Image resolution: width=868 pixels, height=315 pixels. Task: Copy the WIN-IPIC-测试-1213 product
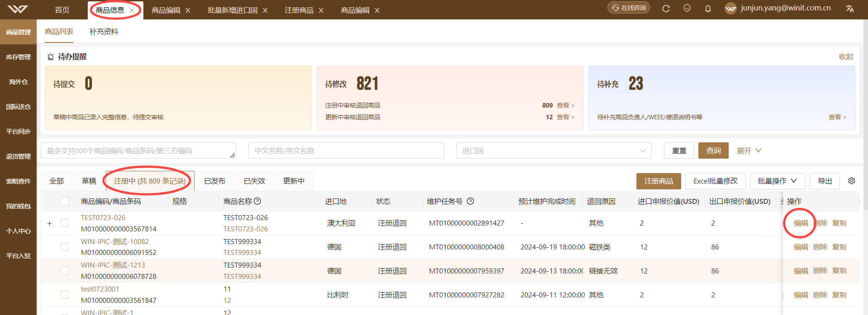pos(839,271)
